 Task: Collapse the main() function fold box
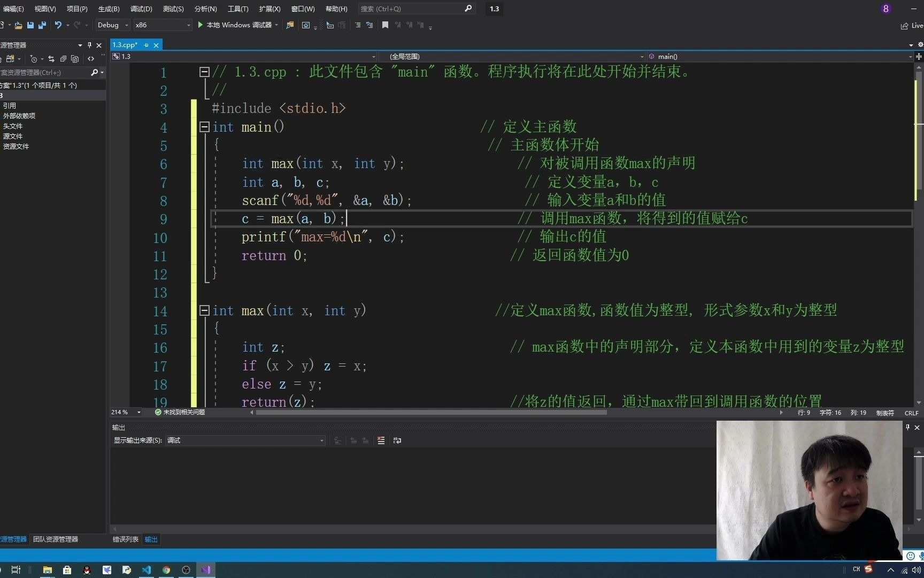pyautogui.click(x=204, y=127)
